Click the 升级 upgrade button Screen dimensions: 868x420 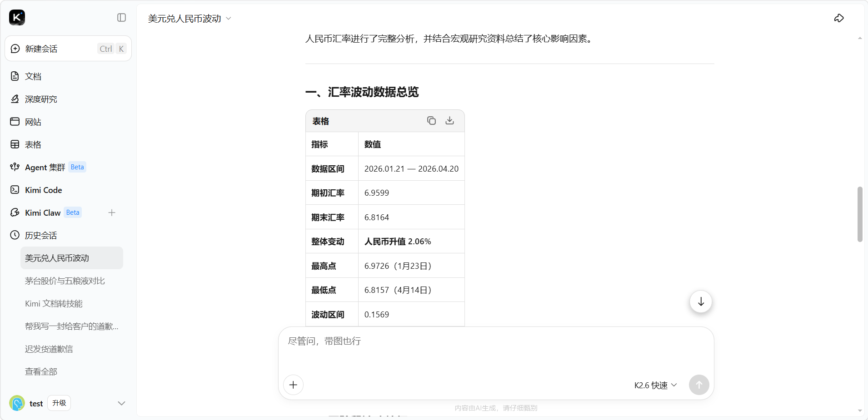click(59, 403)
